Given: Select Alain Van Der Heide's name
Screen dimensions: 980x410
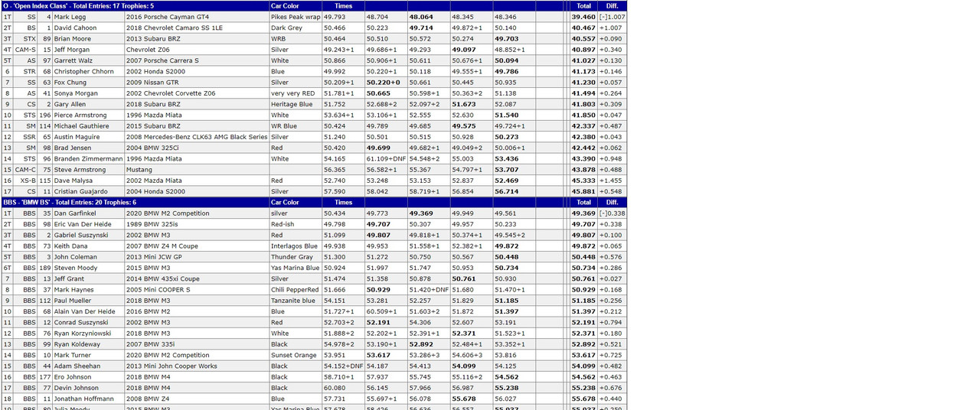Looking at the screenshot, I should 85,311.
